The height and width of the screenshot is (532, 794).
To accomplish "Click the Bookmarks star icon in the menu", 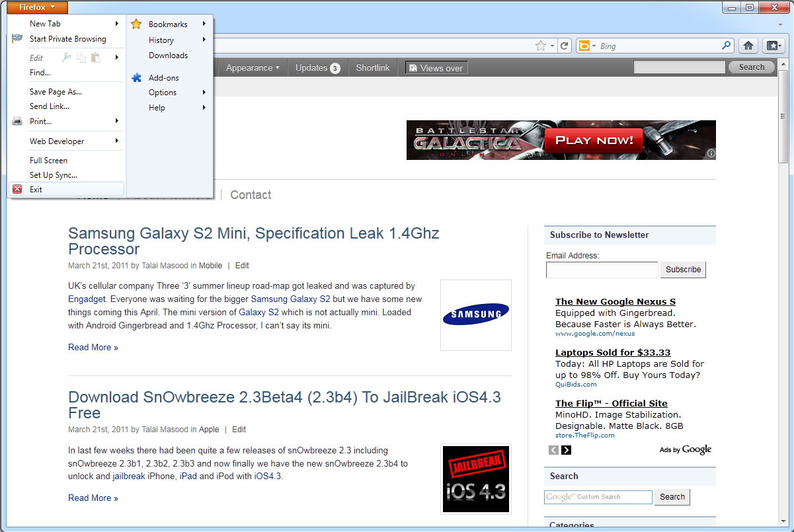I will (136, 24).
